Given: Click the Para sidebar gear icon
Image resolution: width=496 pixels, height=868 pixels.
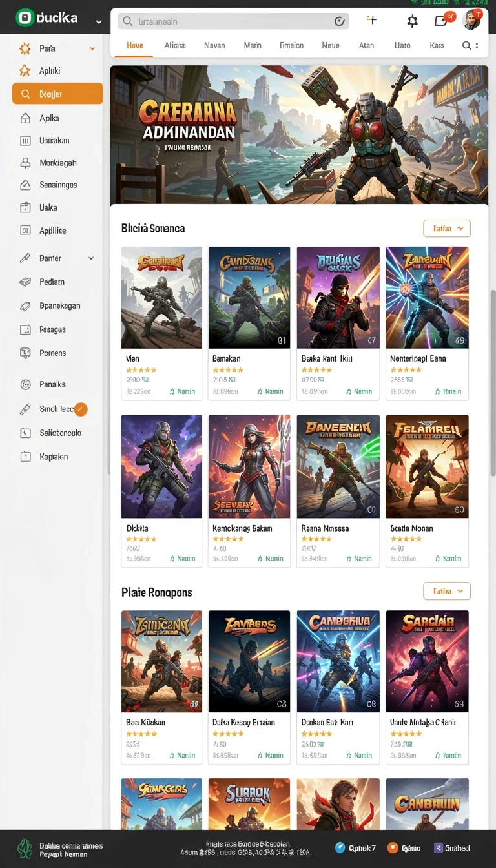Looking at the screenshot, I should pos(25,48).
